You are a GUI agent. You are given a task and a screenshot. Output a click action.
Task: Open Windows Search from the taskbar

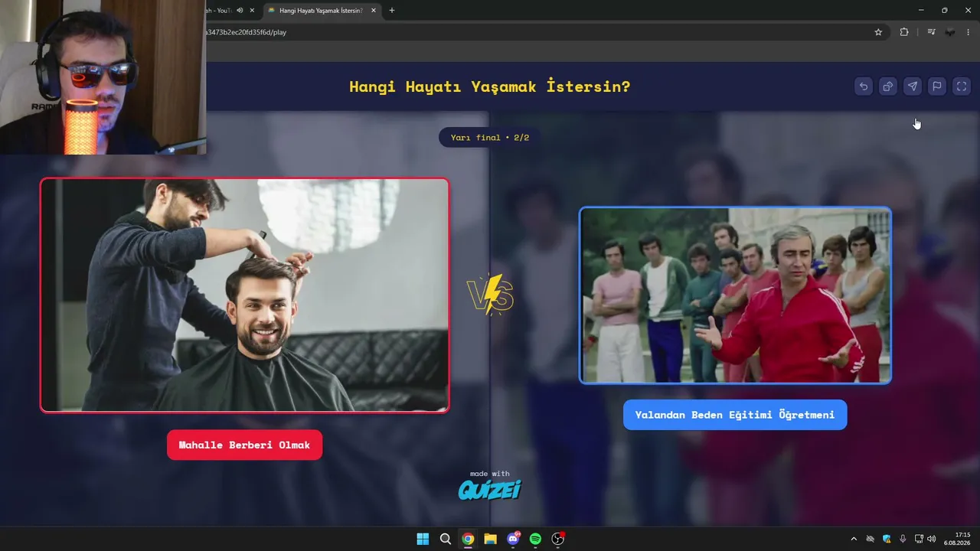tap(446, 539)
